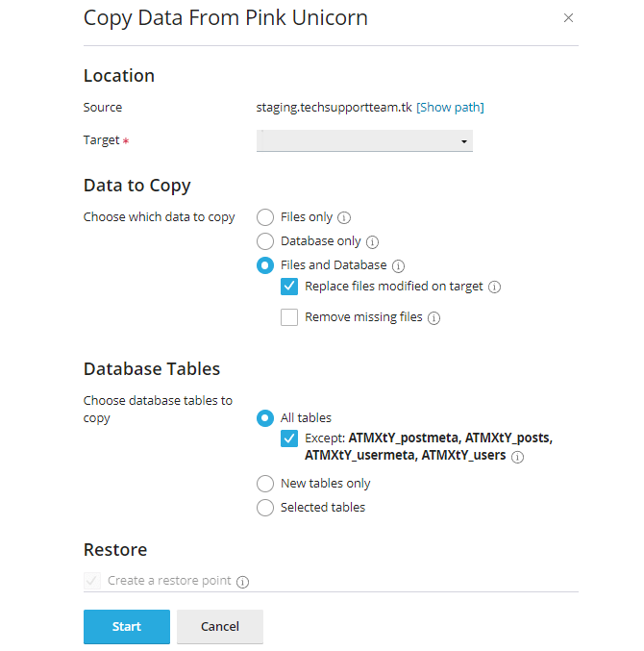Viewport: 644px width, 651px height.
Task: Click the Cancel button
Action: (220, 627)
